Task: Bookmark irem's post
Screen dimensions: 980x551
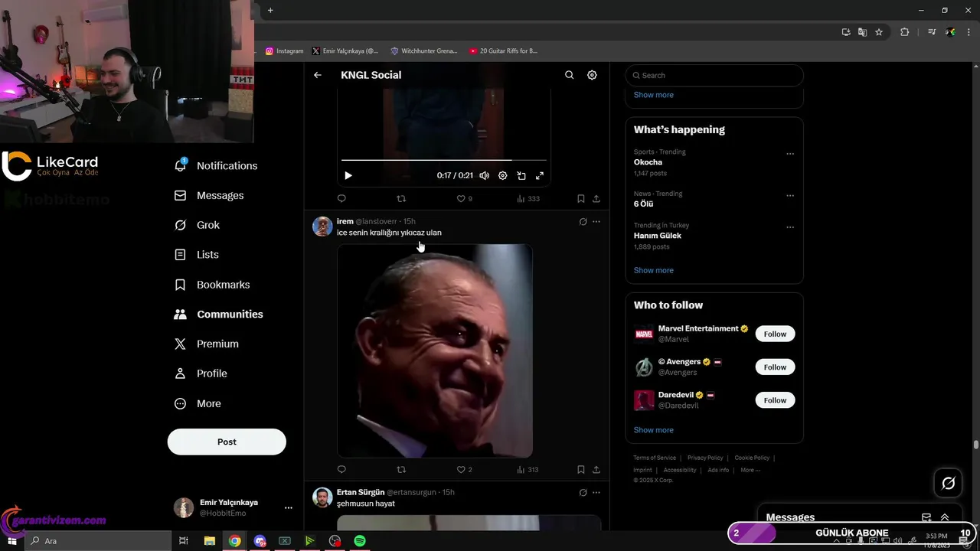Action: click(x=581, y=469)
